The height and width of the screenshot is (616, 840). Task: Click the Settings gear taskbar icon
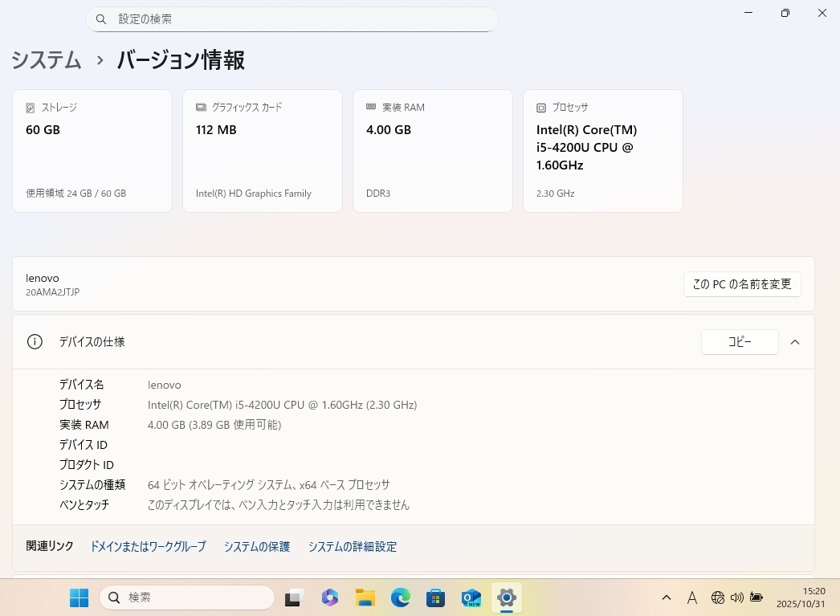[x=506, y=598]
